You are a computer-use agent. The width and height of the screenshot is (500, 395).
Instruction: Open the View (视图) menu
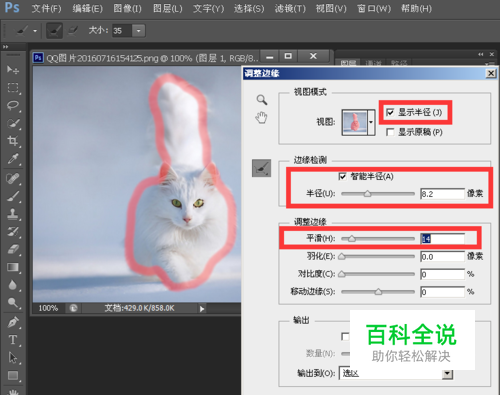331,8
